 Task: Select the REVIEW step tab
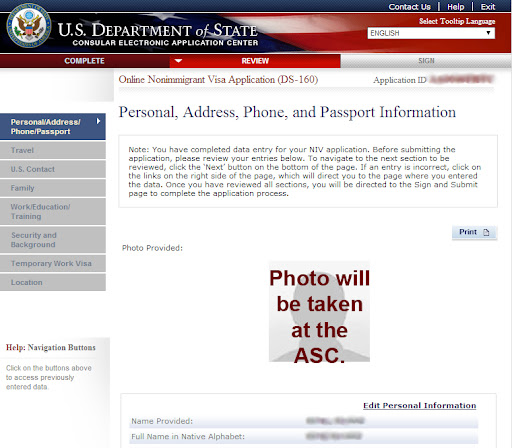pyautogui.click(x=255, y=61)
